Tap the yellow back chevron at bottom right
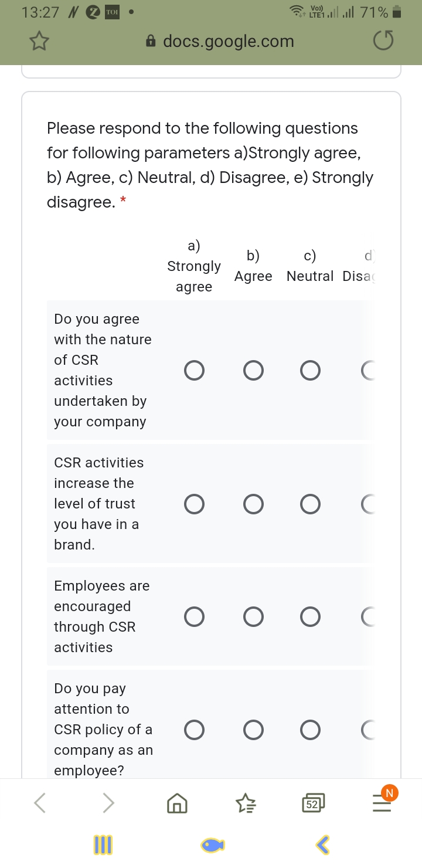422x868 pixels. [321, 845]
